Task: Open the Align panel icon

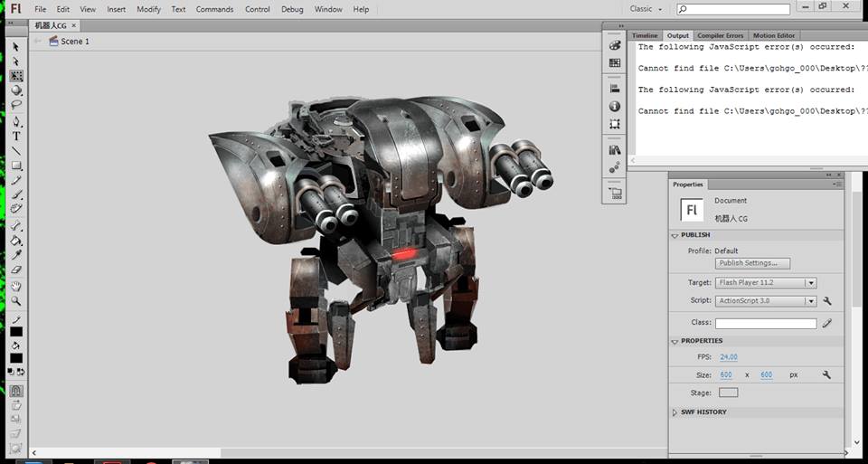Action: 615,89
